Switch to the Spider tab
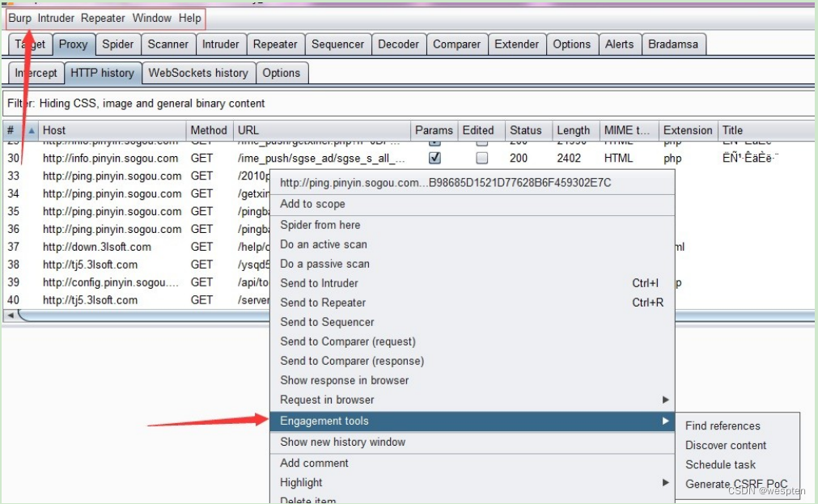The image size is (818, 504). tap(118, 44)
